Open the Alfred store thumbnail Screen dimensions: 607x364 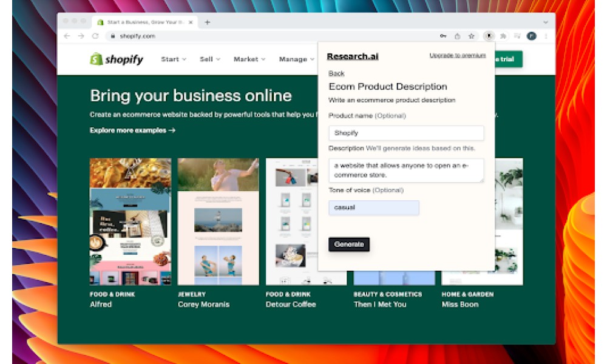[131, 221]
